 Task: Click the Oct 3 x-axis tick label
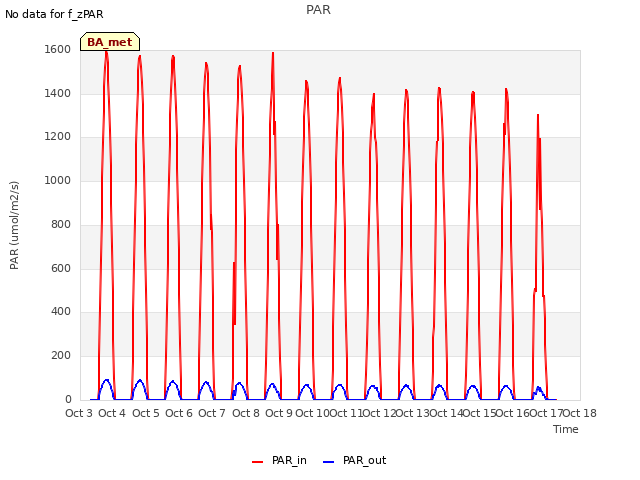point(79,413)
